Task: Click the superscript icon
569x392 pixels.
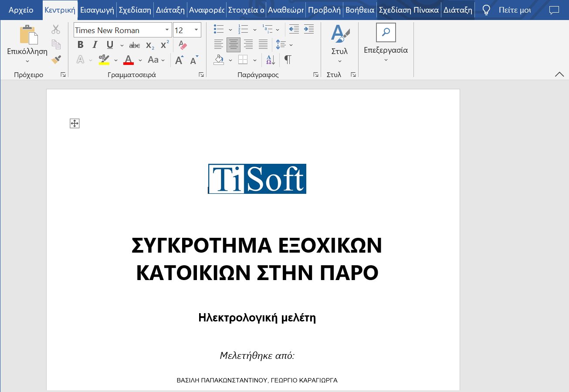Action: point(164,45)
